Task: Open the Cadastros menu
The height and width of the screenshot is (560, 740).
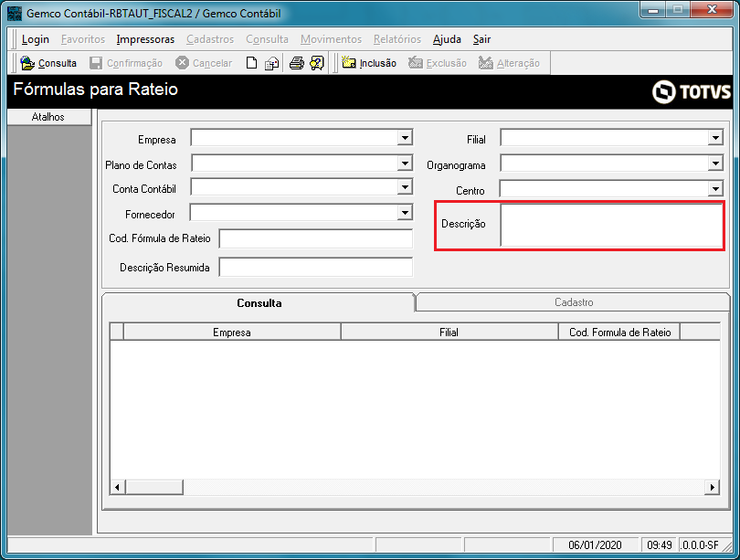Action: 210,39
